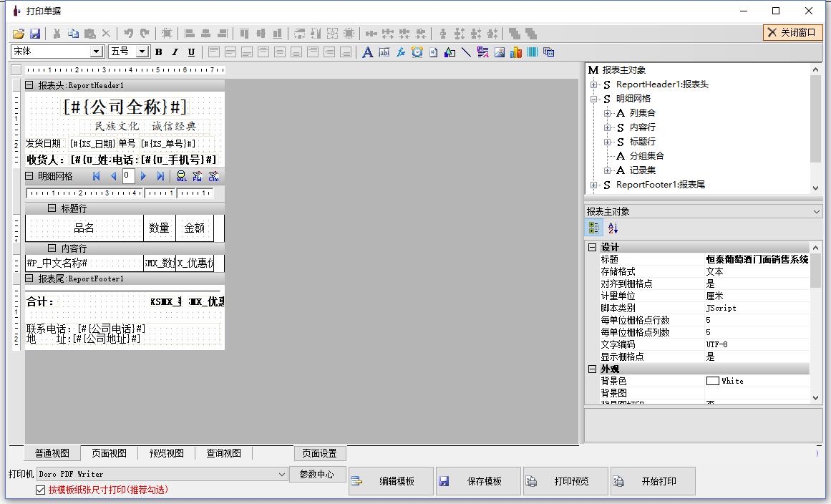The height and width of the screenshot is (504, 831).
Task: Collapse the 报表头:ReportHeader1 section
Action: click(29, 84)
